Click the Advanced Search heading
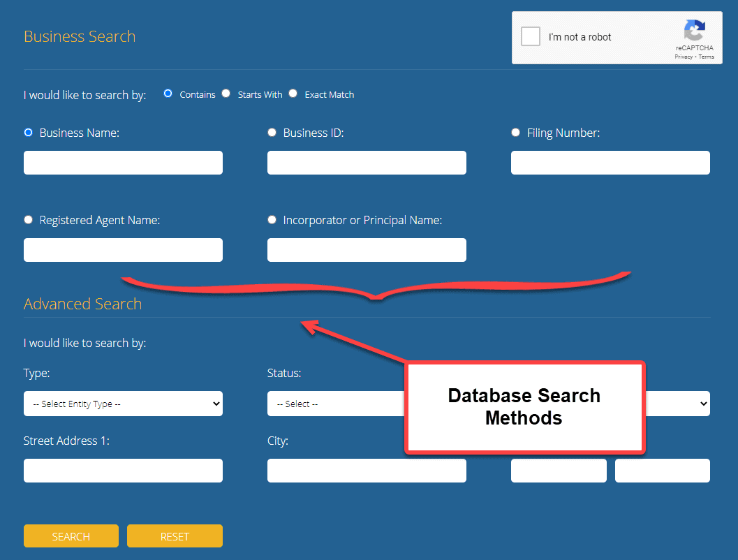738x560 pixels. tap(82, 304)
